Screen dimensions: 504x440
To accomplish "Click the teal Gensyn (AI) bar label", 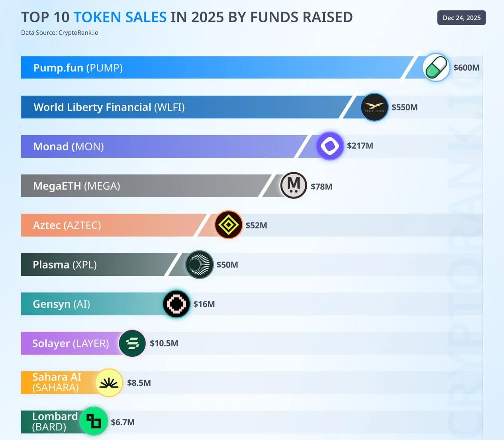I will click(61, 304).
